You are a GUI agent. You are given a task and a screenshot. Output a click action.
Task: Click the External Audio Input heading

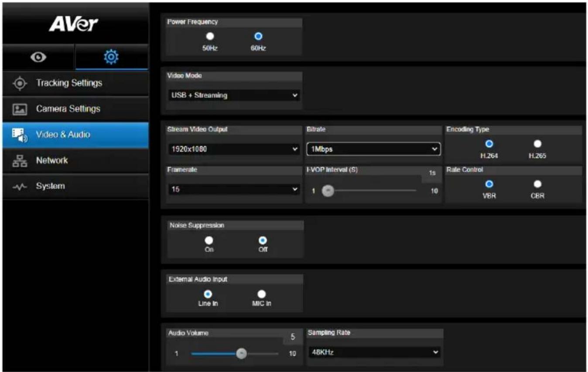198,279
